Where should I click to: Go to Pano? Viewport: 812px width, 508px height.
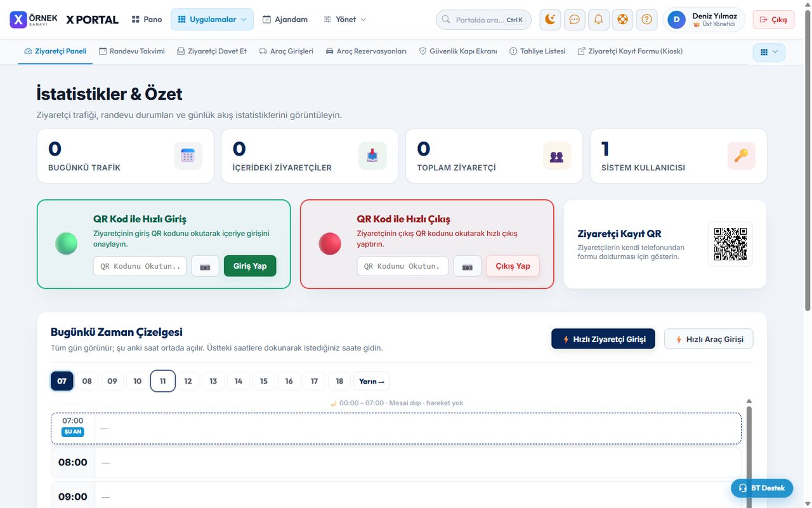click(x=147, y=19)
